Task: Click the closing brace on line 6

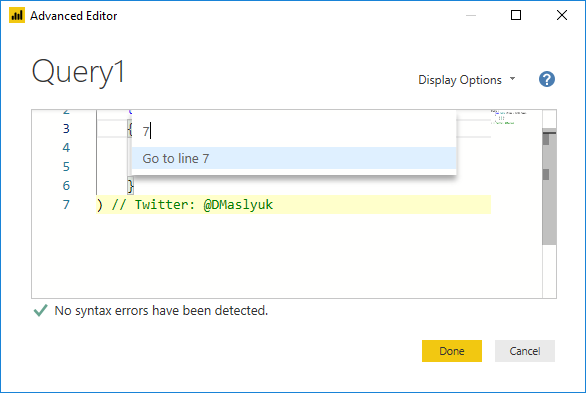Action: point(130,186)
